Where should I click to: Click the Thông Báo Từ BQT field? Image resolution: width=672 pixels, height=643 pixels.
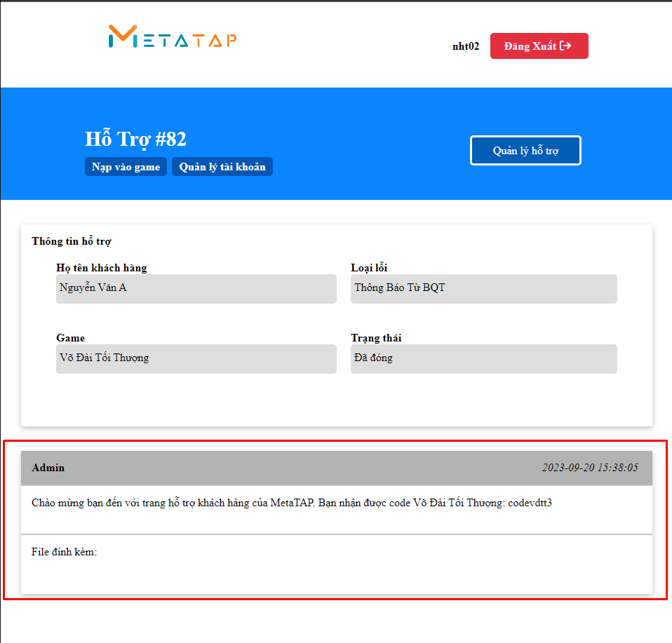point(483,288)
